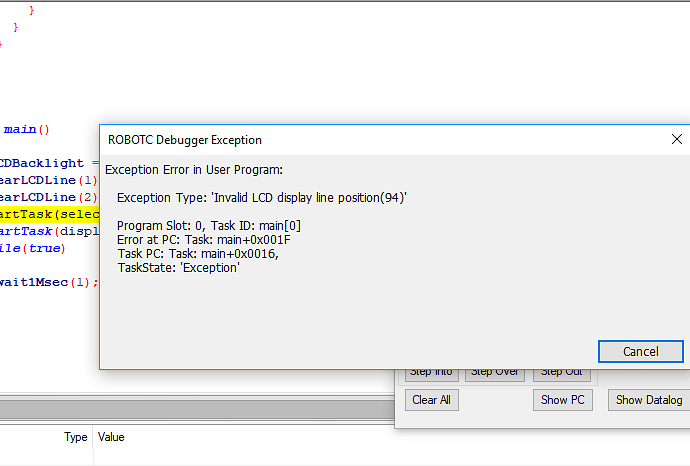Open the Show Datalog button
The image size is (690, 466).
[x=649, y=400]
